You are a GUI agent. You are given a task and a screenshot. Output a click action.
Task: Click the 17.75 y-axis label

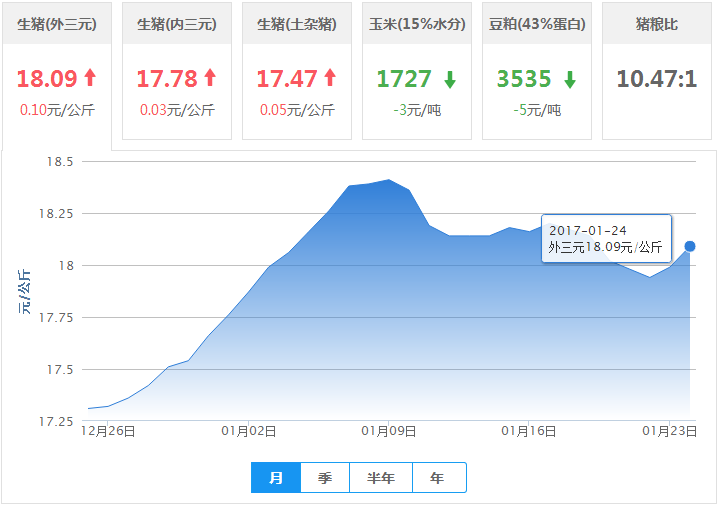56,317
